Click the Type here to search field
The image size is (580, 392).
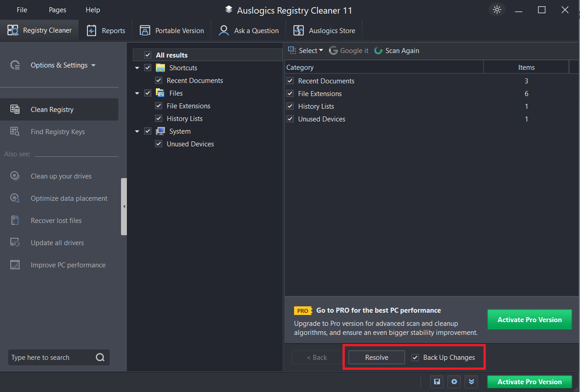(x=59, y=357)
